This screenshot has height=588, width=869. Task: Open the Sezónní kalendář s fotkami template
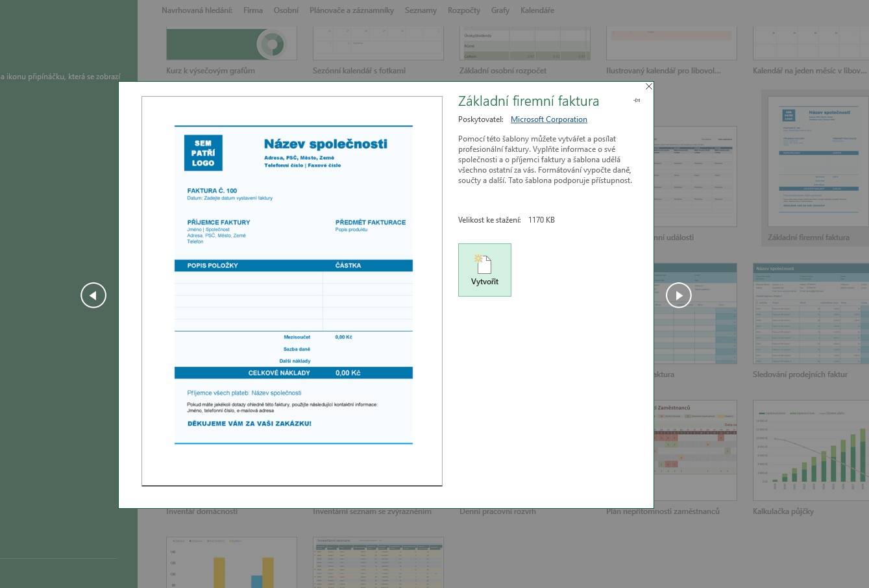point(378,43)
